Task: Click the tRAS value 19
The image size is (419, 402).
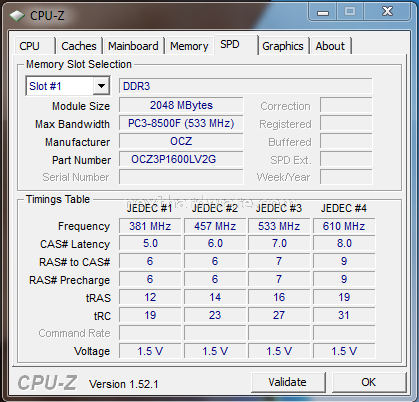Action: (x=344, y=297)
